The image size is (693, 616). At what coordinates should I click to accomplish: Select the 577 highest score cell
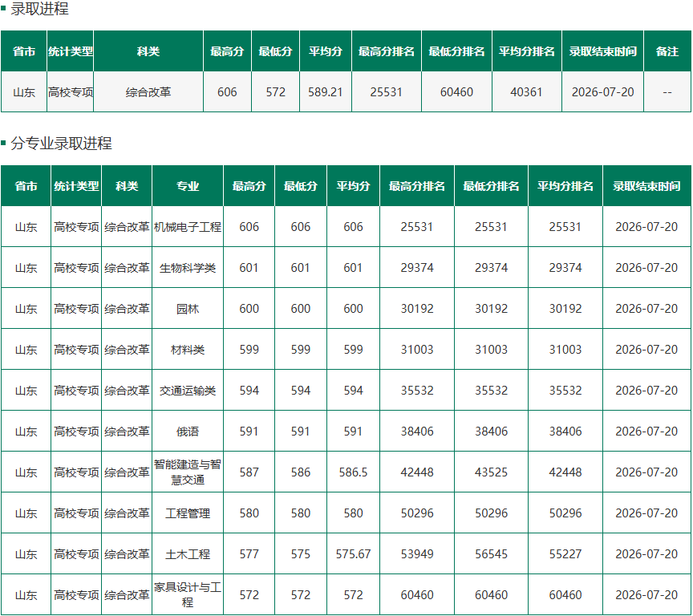249,554
